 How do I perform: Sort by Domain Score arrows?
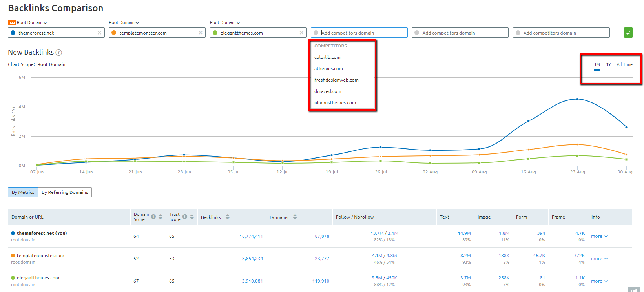click(x=161, y=217)
